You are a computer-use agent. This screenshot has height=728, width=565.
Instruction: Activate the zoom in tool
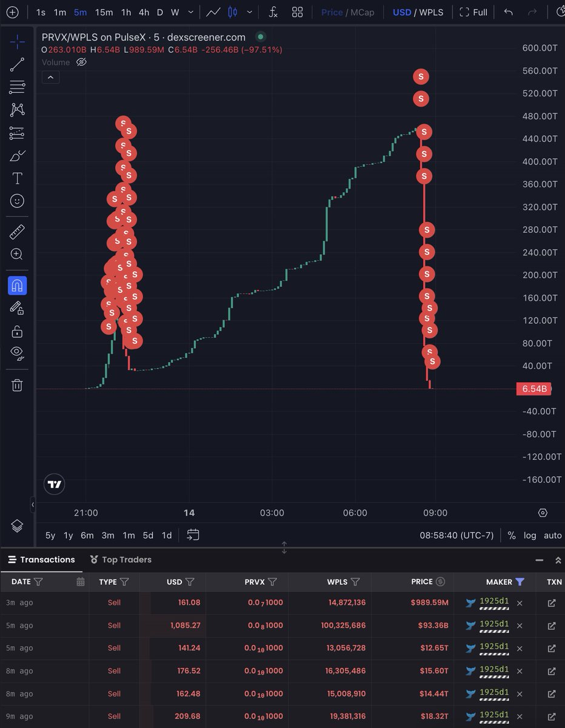click(17, 254)
